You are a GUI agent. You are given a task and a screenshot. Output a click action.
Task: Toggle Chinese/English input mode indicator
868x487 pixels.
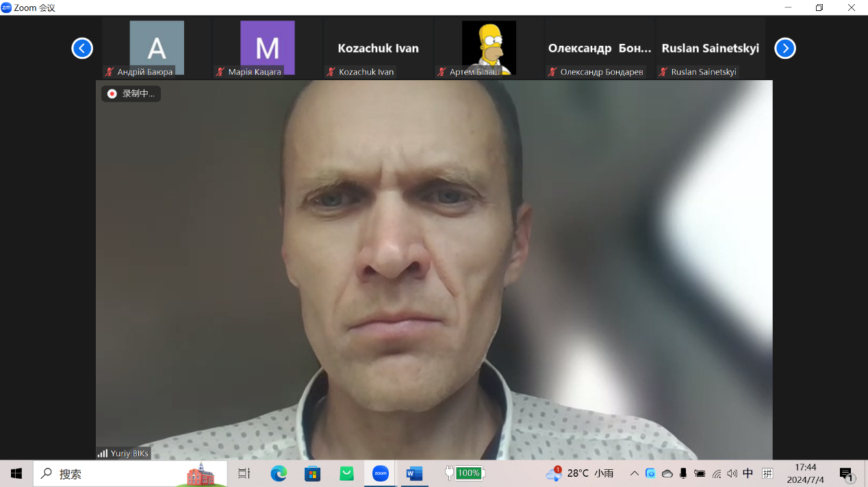pos(748,473)
